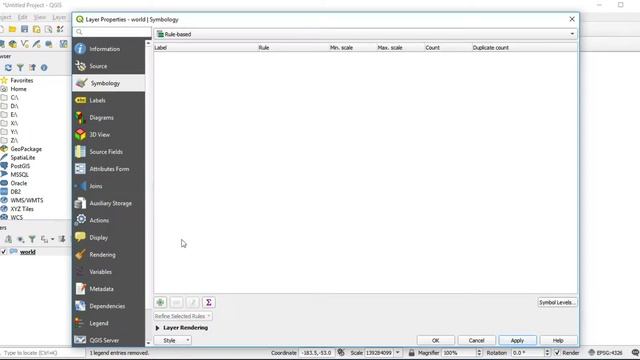Image resolution: width=640 pixels, height=360 pixels.
Task: Open the Rule-based renderer dropdown
Action: 366,34
